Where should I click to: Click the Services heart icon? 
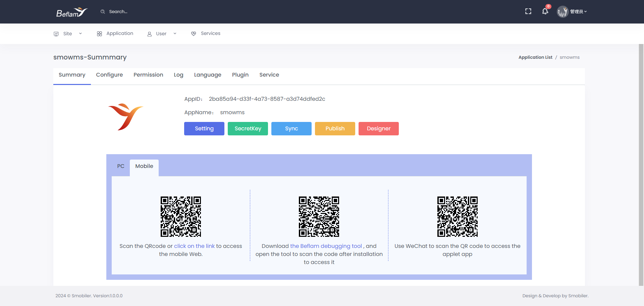click(194, 34)
